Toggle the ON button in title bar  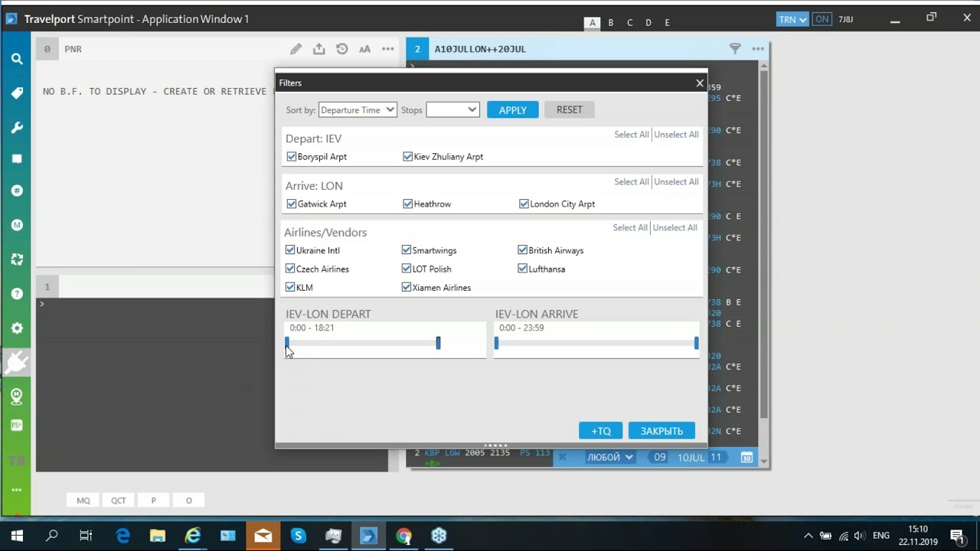[822, 19]
